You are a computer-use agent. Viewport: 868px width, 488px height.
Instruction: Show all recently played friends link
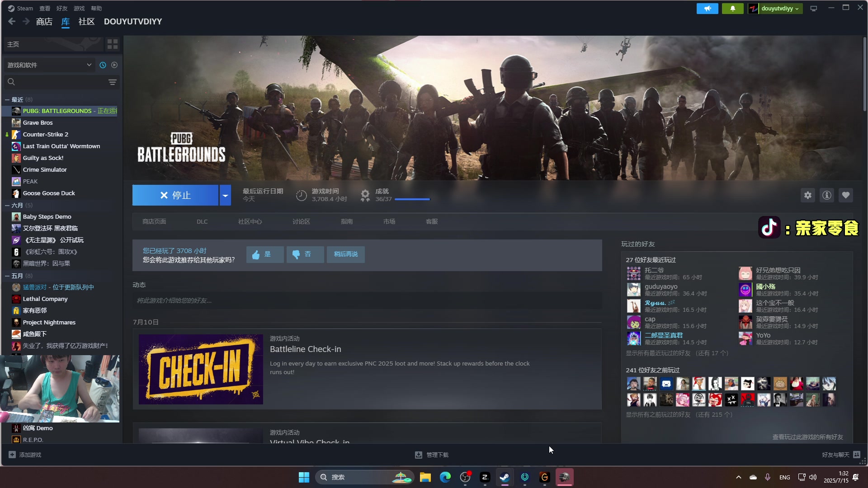click(x=677, y=353)
